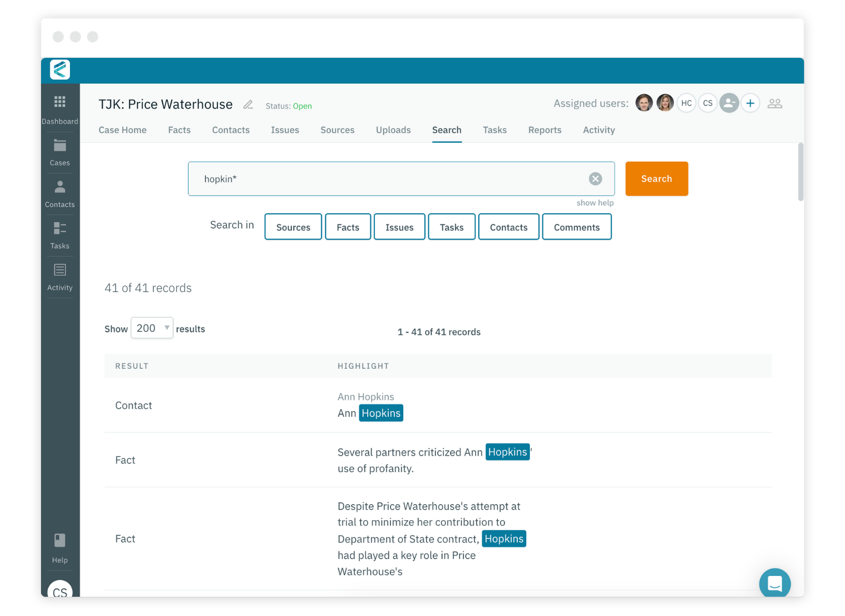Clear the hopkin* search query
Viewport: 845px width, 616px height.
pos(595,178)
